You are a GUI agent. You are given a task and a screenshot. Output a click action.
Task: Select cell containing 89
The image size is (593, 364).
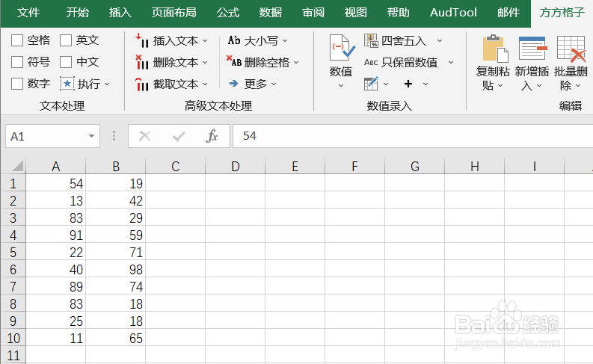pos(56,287)
